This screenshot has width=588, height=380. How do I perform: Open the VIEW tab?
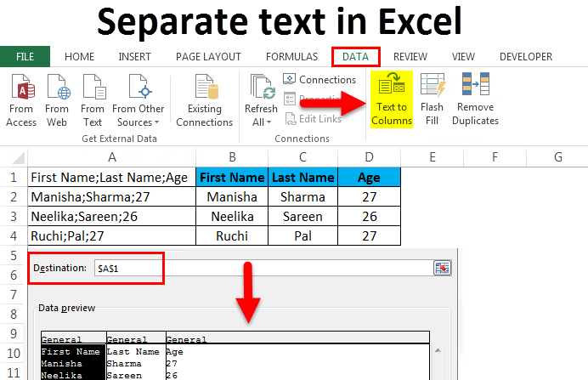(463, 57)
